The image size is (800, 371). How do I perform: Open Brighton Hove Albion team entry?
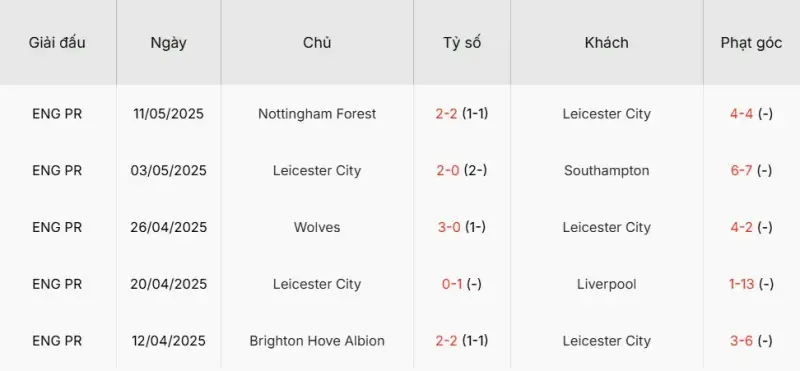tap(317, 341)
